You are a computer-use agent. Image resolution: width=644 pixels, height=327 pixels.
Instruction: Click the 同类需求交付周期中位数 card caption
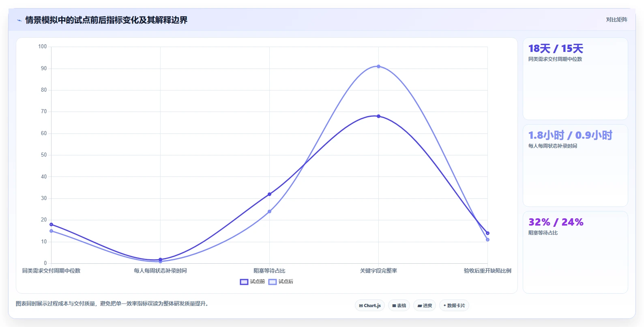point(555,59)
